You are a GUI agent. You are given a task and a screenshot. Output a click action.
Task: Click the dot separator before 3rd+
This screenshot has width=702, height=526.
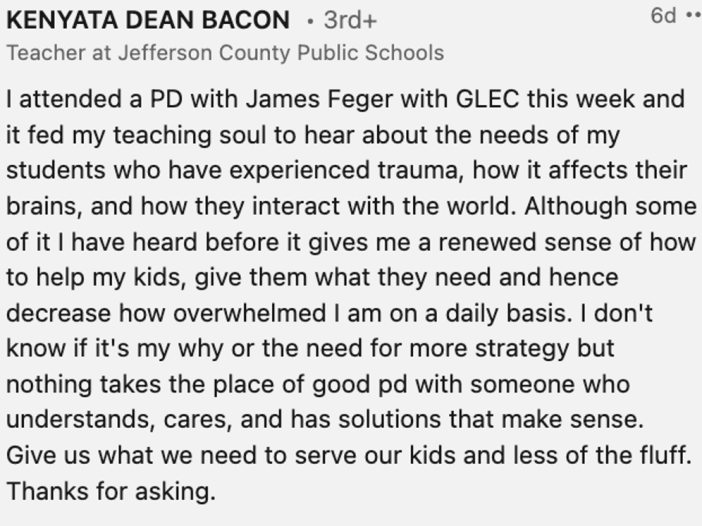point(310,20)
